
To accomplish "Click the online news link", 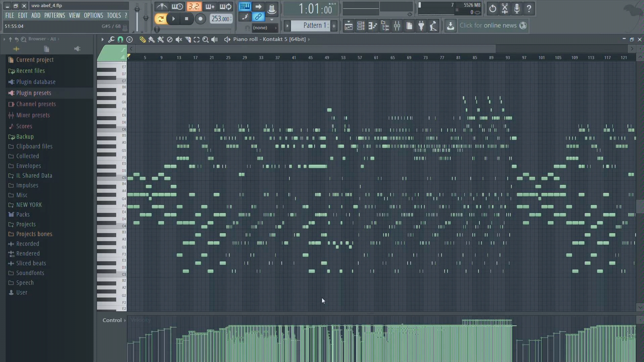I will click(488, 26).
